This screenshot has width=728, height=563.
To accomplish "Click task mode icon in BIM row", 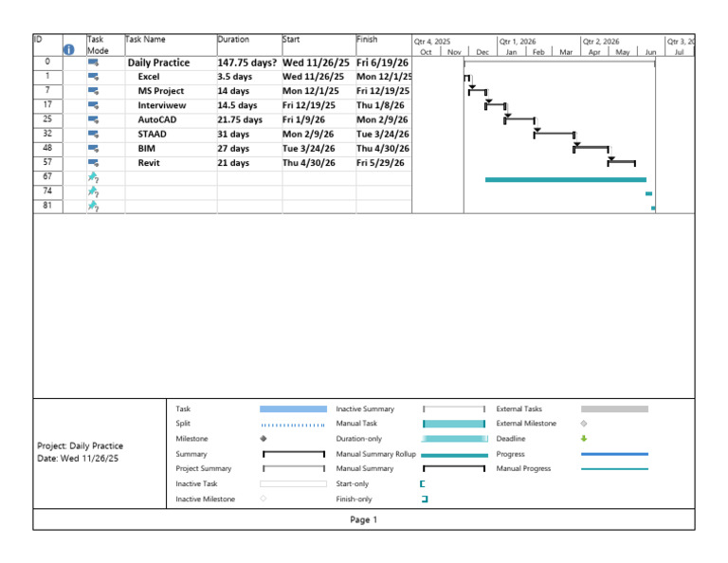I will click(x=93, y=149).
